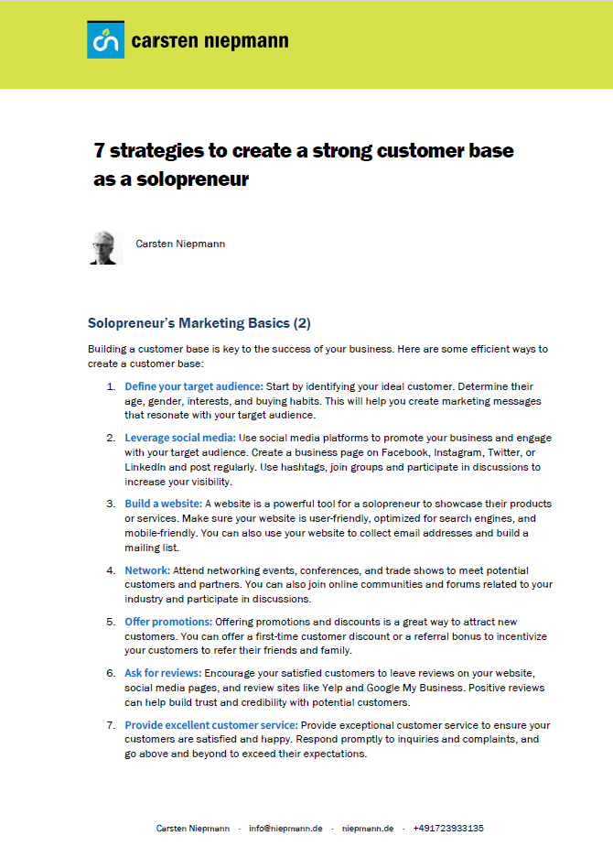
Task: Click the author name Carsten Niepmann
Action: (180, 244)
